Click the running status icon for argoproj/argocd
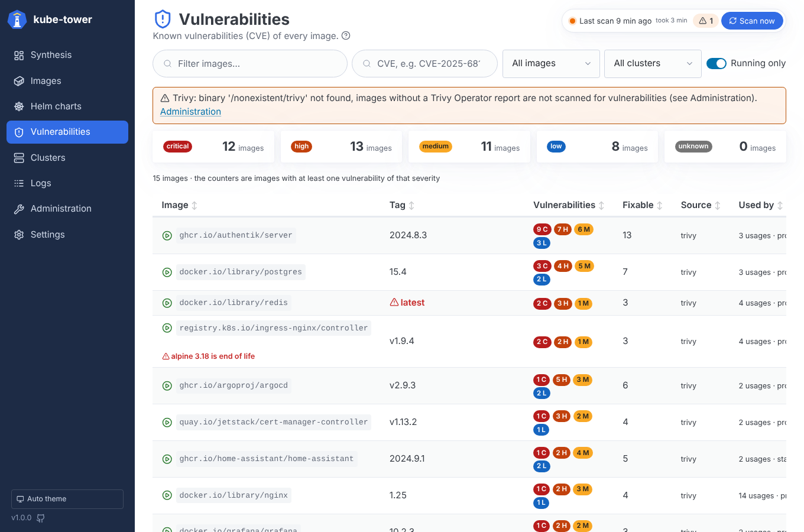Image resolution: width=804 pixels, height=532 pixels. [x=167, y=386]
